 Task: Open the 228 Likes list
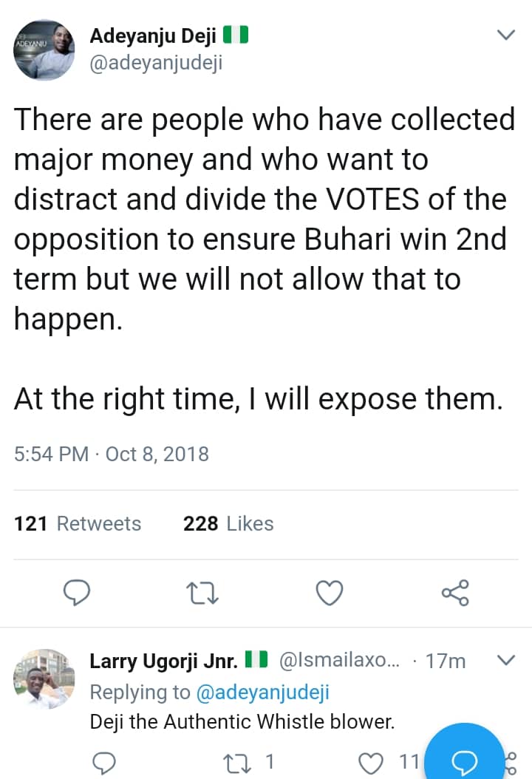(228, 524)
